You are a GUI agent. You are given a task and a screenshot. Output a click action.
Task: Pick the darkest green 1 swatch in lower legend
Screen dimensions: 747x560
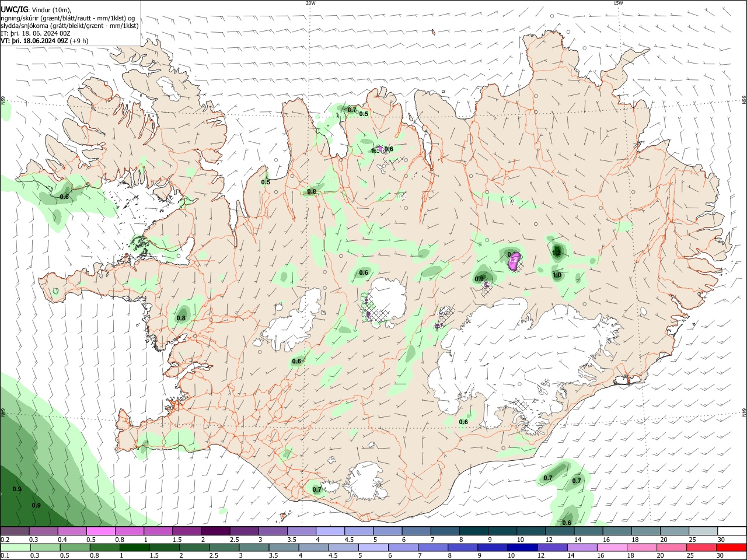click(x=134, y=547)
